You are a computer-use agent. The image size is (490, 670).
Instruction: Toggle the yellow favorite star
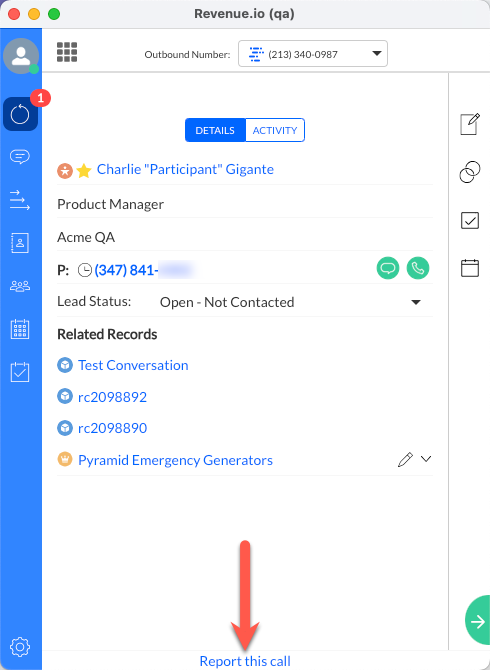84,171
